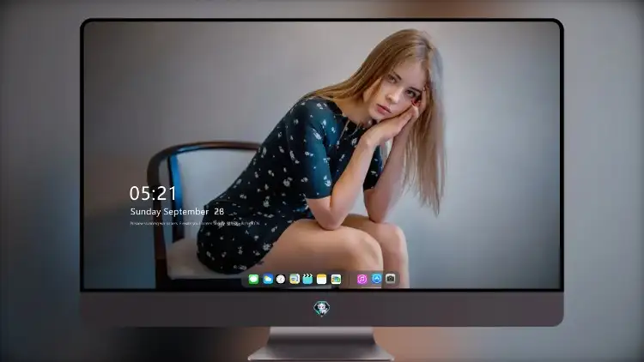The width and height of the screenshot is (644, 362).
Task: Click the 05:21 clock widget
Action: 153,193
